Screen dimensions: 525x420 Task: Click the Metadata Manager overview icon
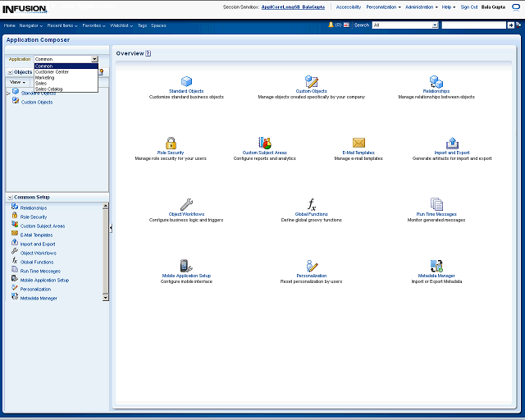(436, 266)
